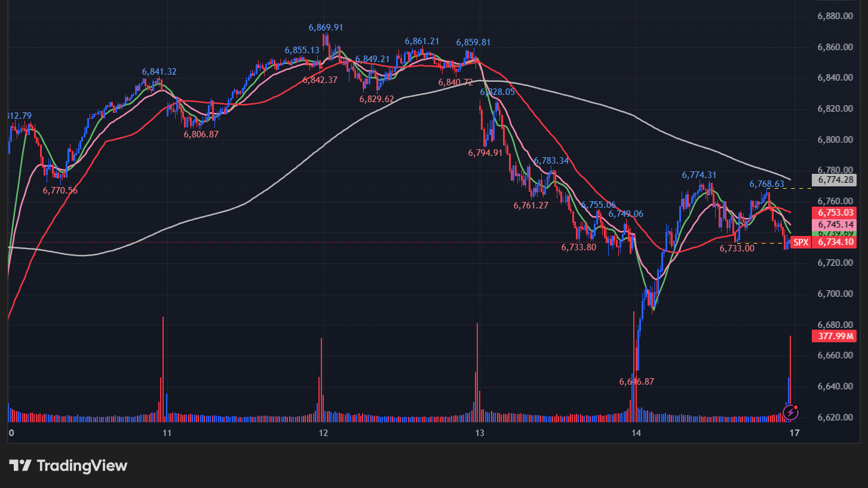Viewport: 868px width, 488px height.
Task: Select date 13 on the time axis
Action: click(479, 432)
